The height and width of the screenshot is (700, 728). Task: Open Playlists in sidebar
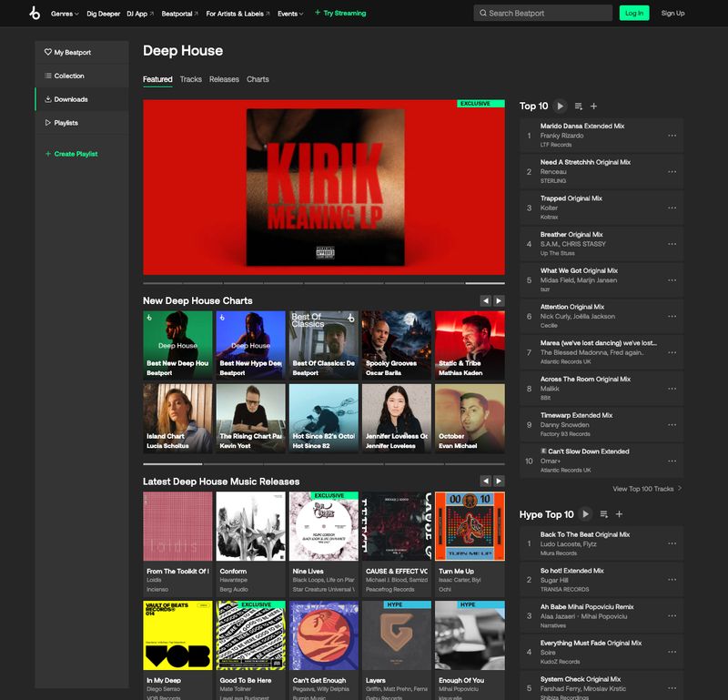click(82, 123)
